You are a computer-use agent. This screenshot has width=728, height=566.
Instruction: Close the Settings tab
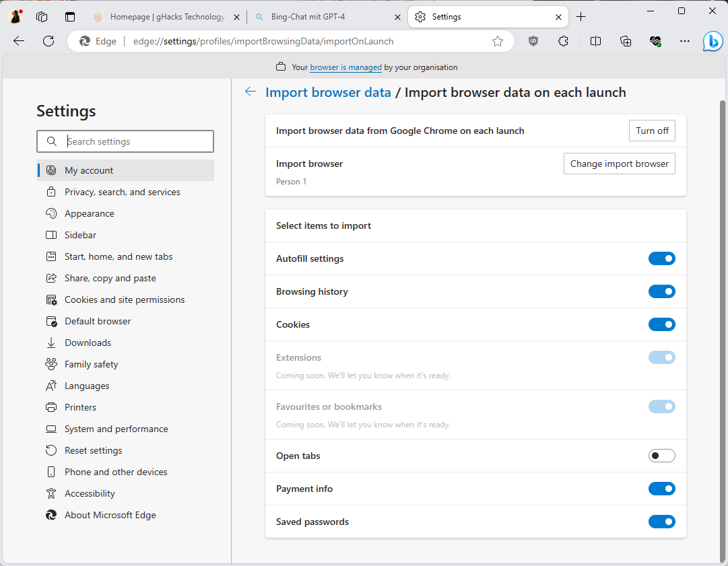pyautogui.click(x=558, y=17)
